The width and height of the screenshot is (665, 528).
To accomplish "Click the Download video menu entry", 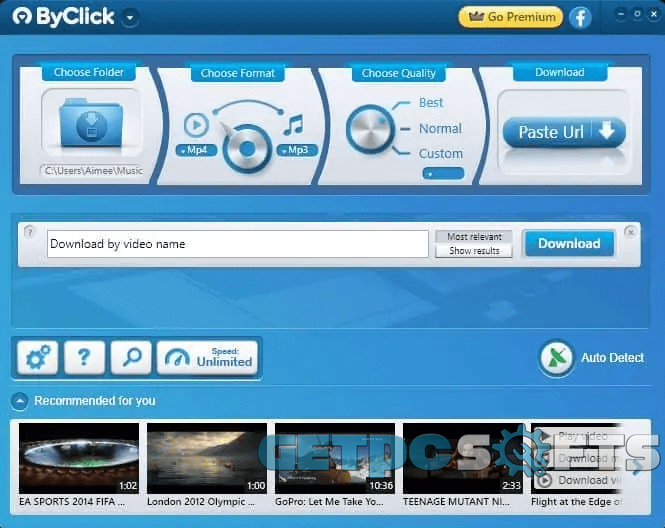I will pos(578,480).
